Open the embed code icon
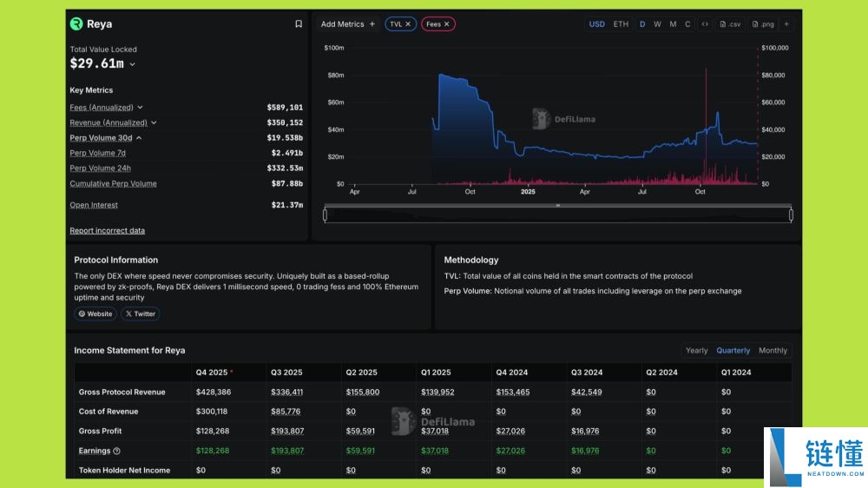This screenshot has width=868, height=488. point(705,23)
